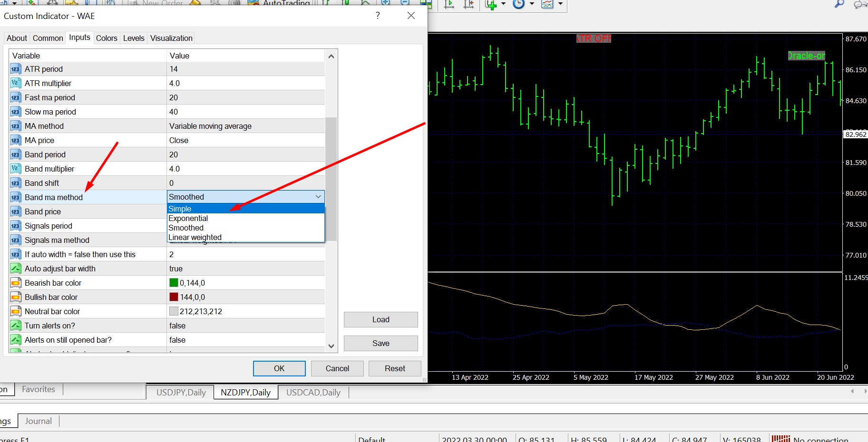Choose Simple from the dropdown list
This screenshot has height=442, width=868.
pyautogui.click(x=246, y=209)
